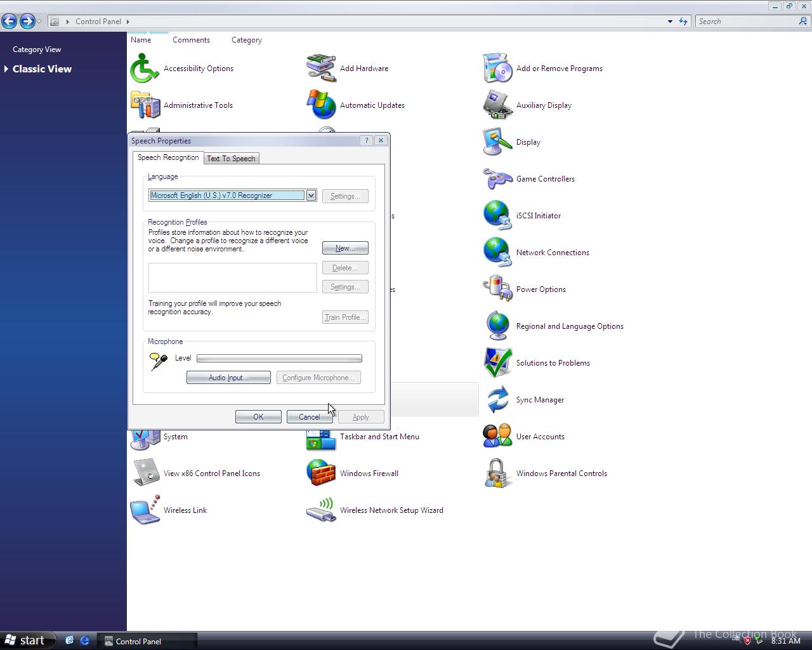Click the Control Panel taskbar button

click(x=147, y=641)
